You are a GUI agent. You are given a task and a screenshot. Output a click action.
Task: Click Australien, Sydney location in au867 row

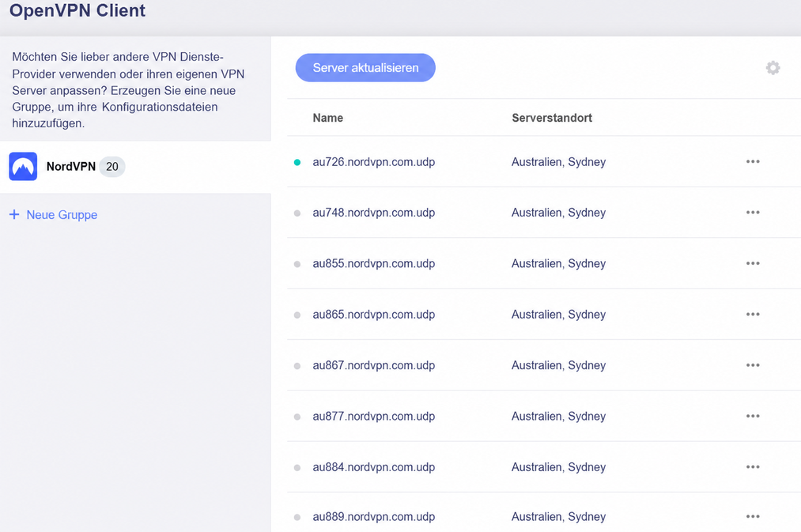[x=558, y=366]
